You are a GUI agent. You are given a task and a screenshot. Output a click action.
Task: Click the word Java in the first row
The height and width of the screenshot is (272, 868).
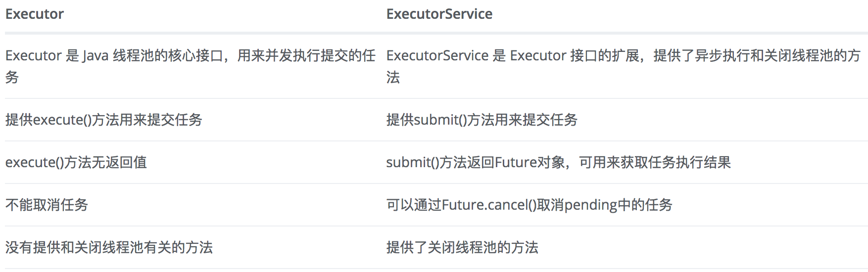point(96,56)
